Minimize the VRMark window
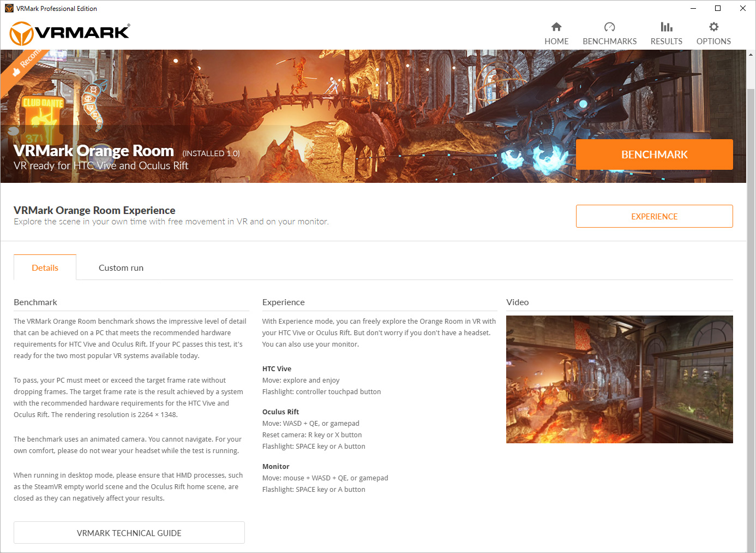756x553 pixels. click(693, 8)
